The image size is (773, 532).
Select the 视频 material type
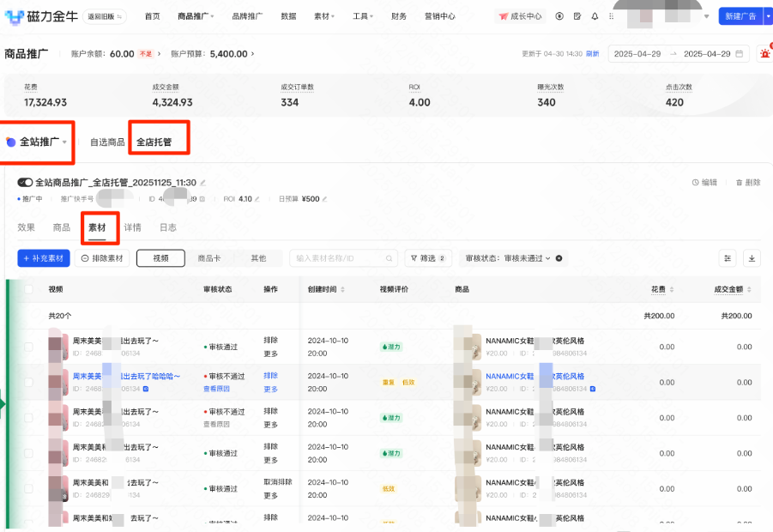click(x=160, y=258)
